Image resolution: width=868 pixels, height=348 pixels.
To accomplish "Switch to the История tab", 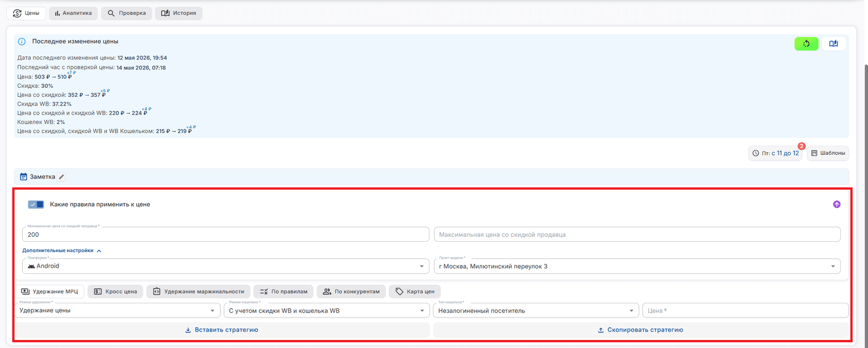I will (x=179, y=13).
